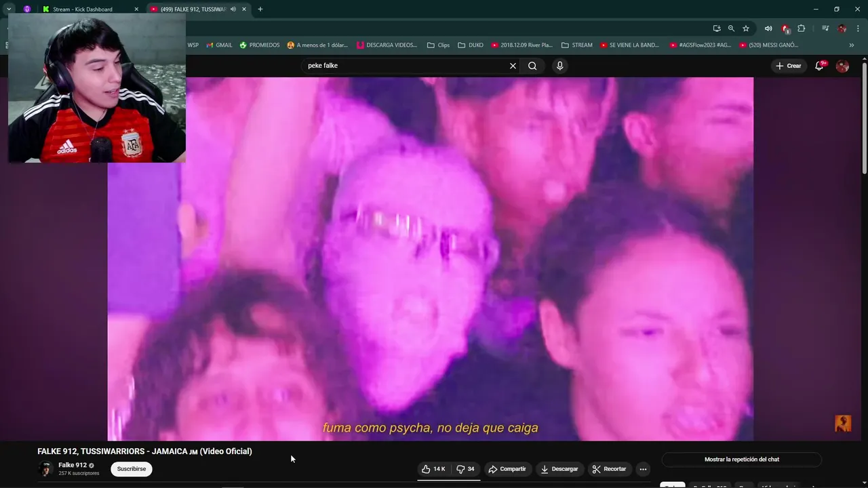Screen dimensions: 868x488
Task: Open YouTube notifications bell
Action: coord(819,66)
